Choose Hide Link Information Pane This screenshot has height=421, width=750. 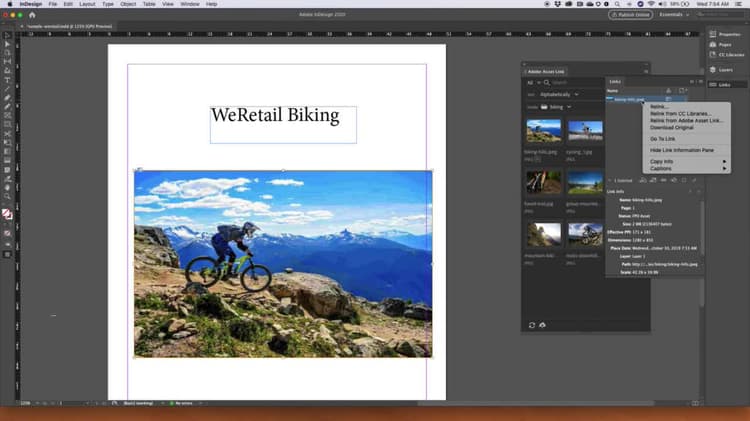point(687,150)
